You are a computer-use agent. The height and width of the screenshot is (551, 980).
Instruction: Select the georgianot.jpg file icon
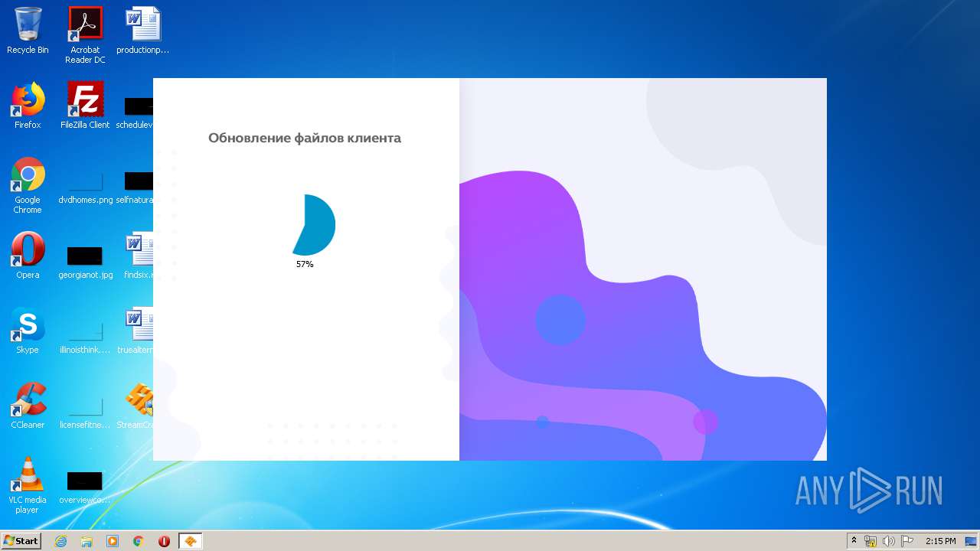coord(85,262)
